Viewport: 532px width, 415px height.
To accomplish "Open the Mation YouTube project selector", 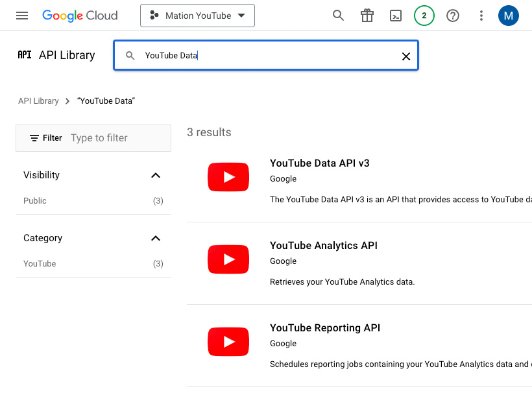I will (x=197, y=16).
